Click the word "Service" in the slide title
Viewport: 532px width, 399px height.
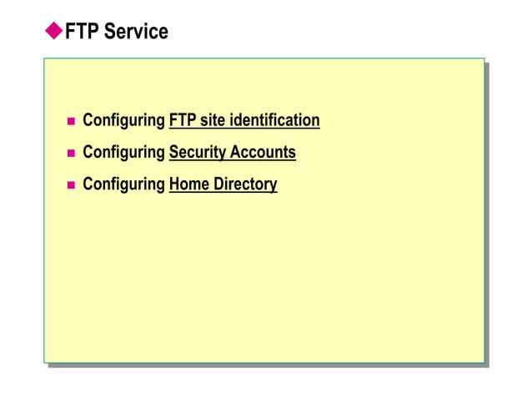(x=136, y=31)
